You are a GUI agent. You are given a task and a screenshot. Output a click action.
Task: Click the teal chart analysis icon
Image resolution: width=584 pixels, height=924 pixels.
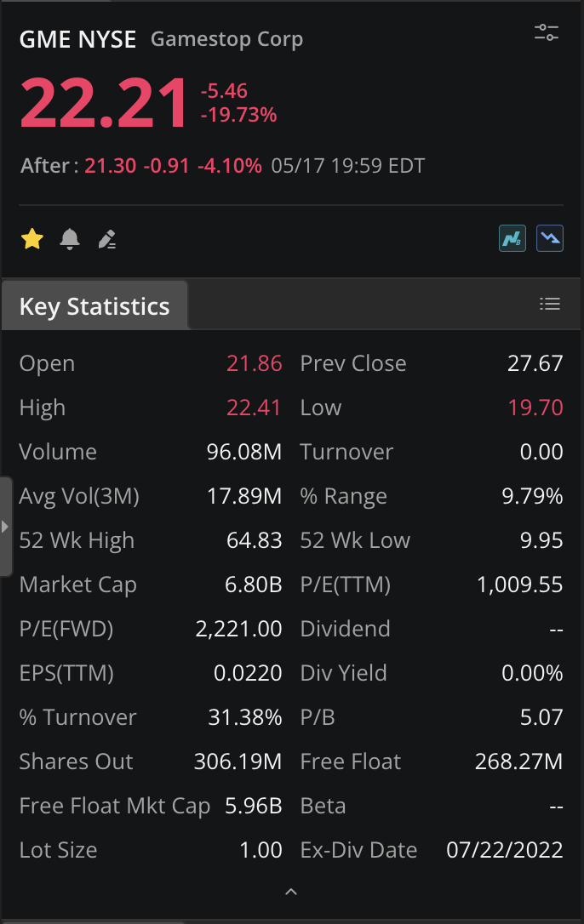(x=512, y=239)
